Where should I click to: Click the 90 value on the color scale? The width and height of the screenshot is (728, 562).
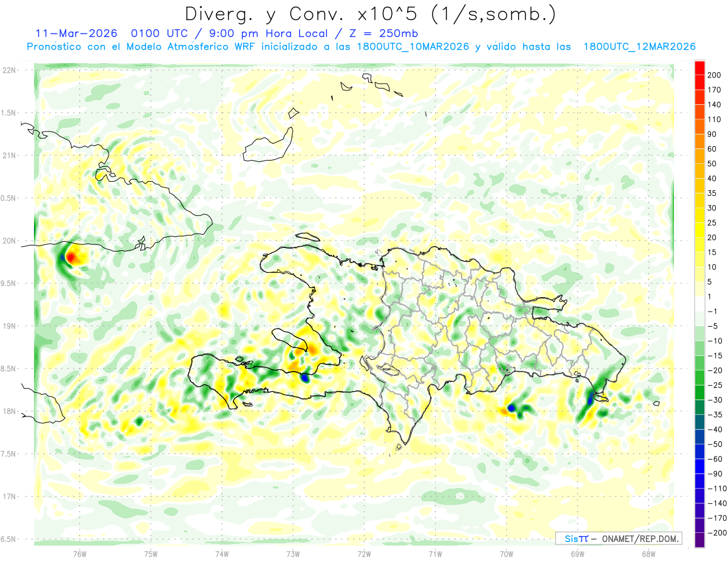pyautogui.click(x=712, y=134)
